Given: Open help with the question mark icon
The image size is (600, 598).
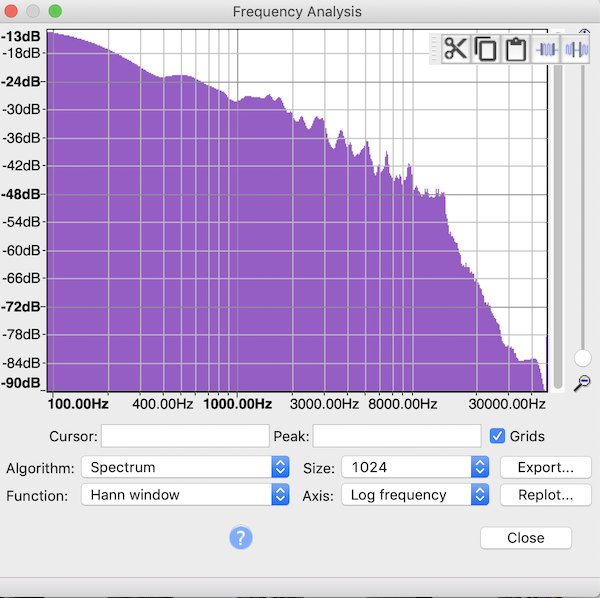Looking at the screenshot, I should pyautogui.click(x=241, y=538).
